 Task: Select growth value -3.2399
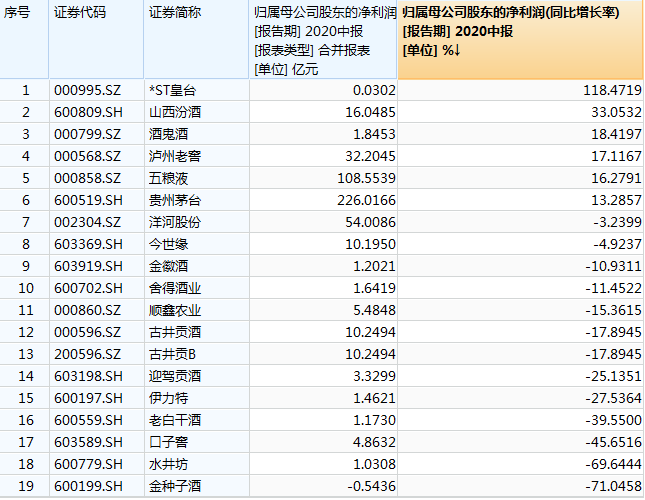(617, 222)
